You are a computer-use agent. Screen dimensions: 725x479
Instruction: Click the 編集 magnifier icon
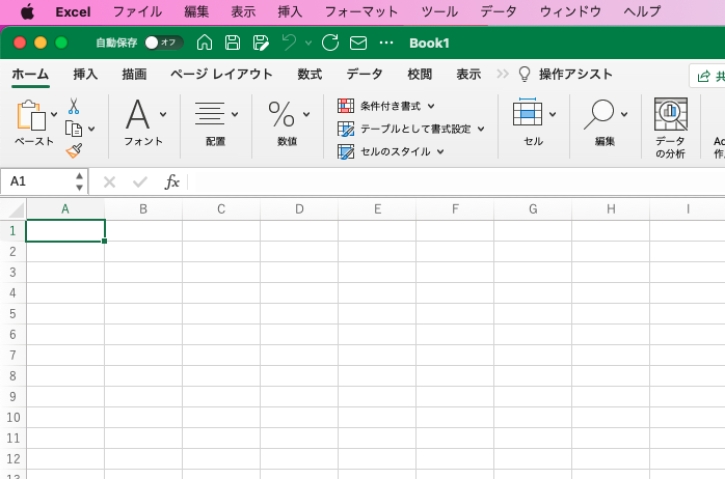point(599,115)
